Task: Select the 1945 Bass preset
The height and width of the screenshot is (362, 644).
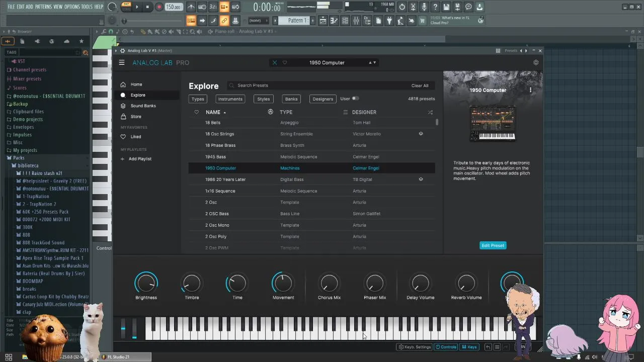Action: [312, 157]
